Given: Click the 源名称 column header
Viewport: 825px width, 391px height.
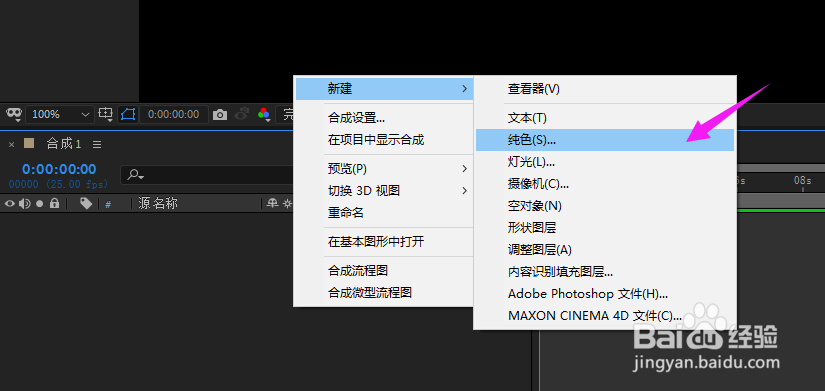Looking at the screenshot, I should (158, 204).
